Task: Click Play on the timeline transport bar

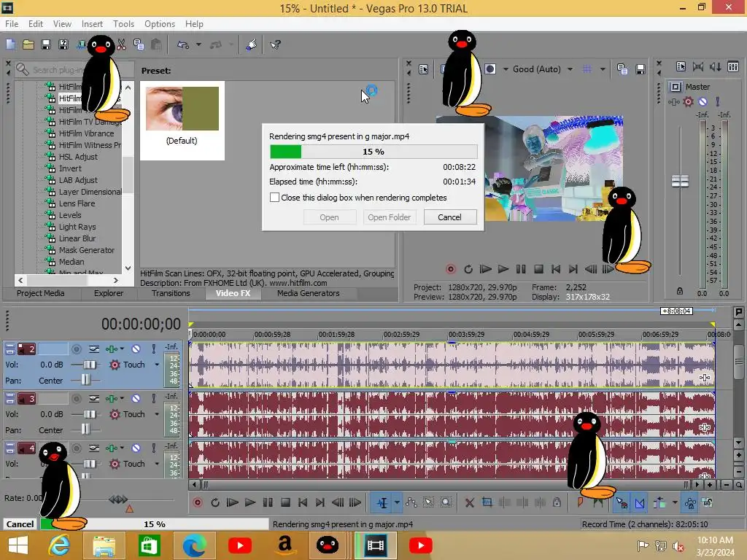Action: point(249,502)
